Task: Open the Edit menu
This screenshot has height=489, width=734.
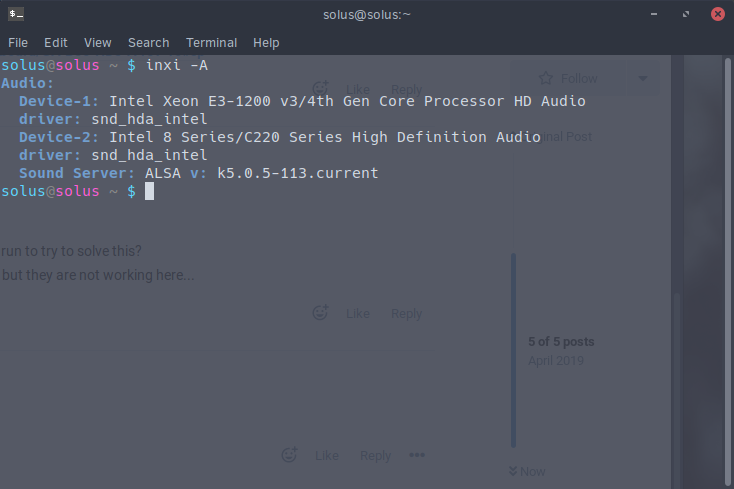Action: (x=56, y=43)
